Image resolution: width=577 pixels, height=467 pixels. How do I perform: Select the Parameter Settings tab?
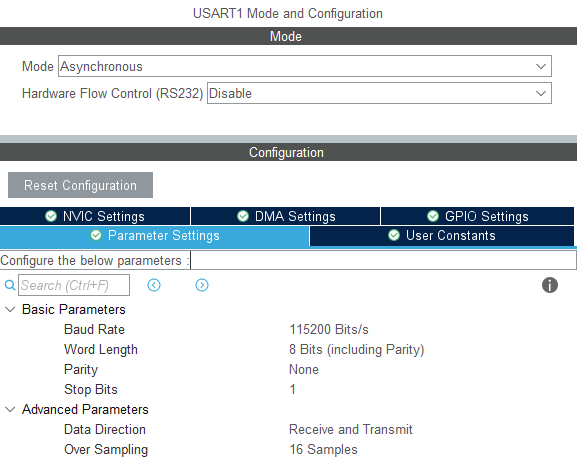[x=155, y=236]
